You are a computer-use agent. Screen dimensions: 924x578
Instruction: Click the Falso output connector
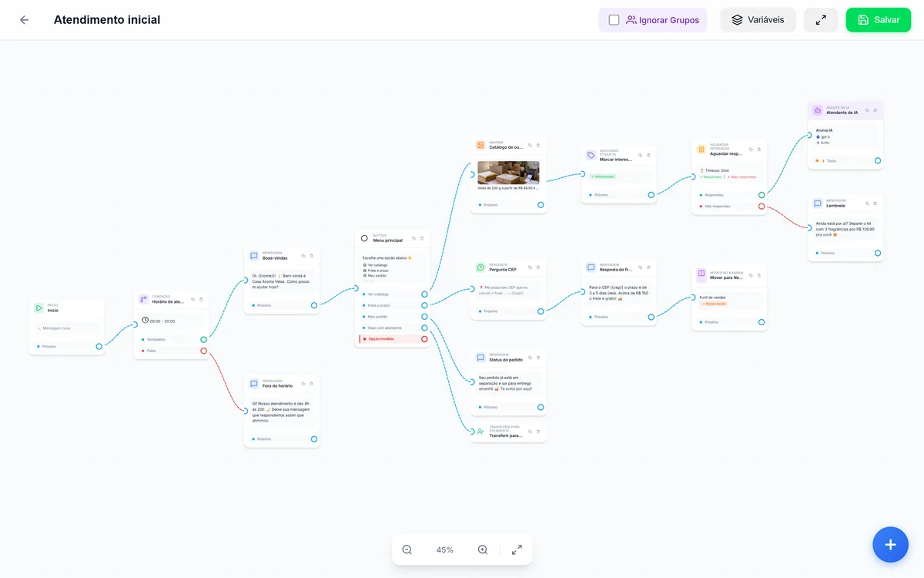(x=203, y=351)
